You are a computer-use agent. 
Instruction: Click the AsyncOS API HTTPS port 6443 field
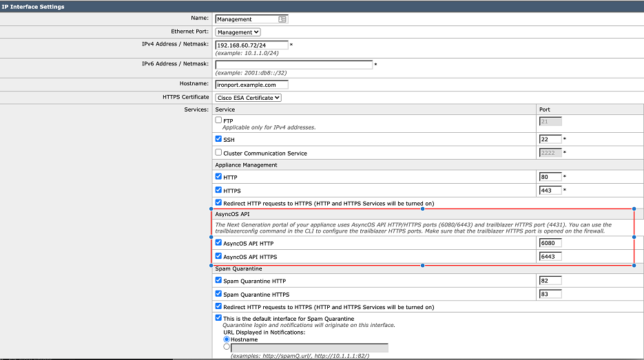click(x=550, y=257)
